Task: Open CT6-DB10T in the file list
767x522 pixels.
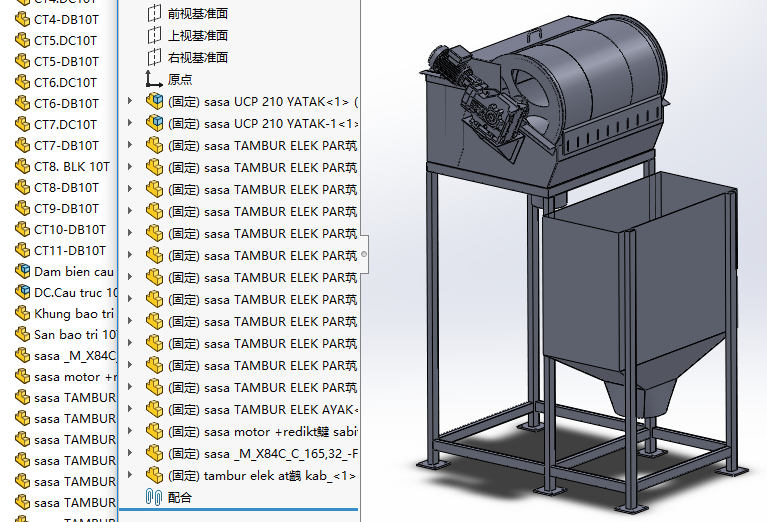Action: click(x=66, y=104)
